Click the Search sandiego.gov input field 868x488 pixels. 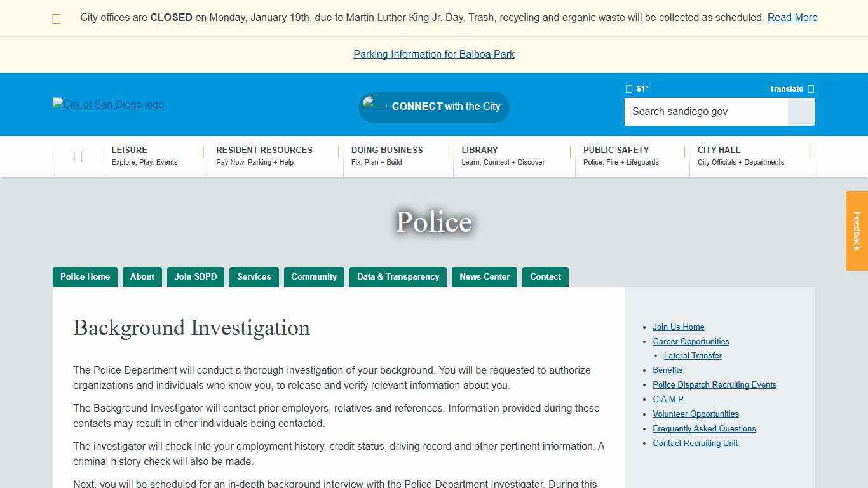(705, 112)
